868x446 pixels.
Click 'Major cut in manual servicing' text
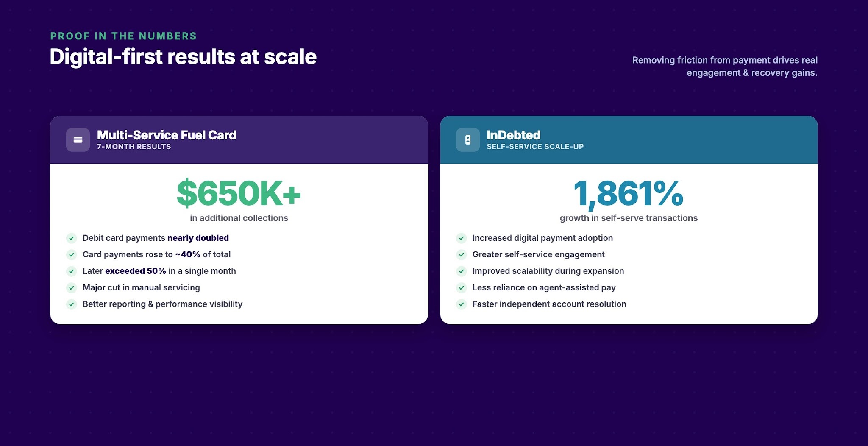coord(141,287)
